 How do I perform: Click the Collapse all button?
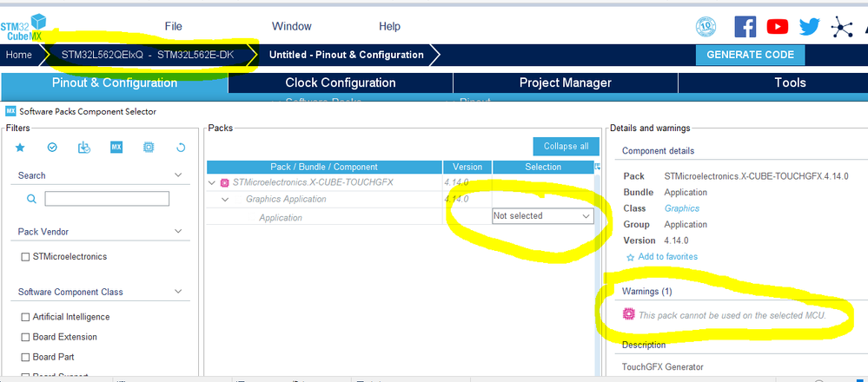(566, 147)
